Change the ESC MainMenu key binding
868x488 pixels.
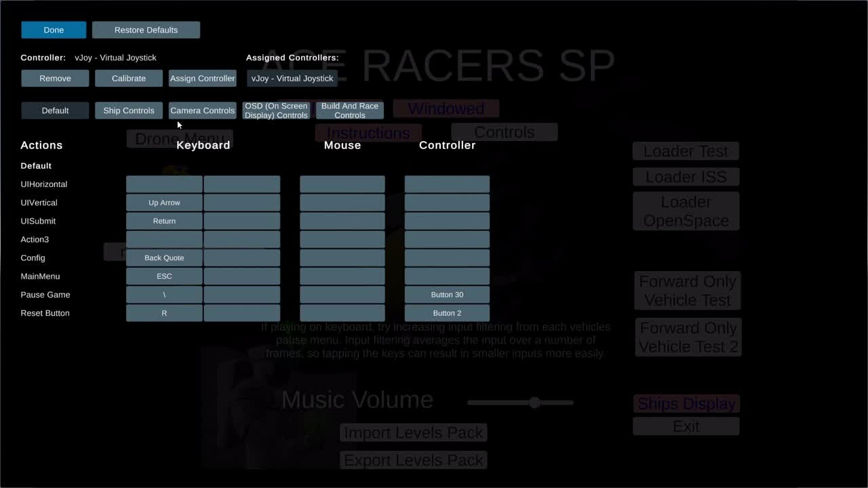pos(164,277)
